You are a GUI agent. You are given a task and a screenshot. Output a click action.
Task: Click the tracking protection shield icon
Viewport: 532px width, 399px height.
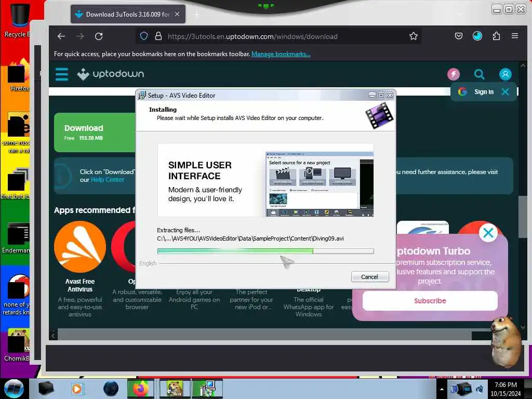pos(144,36)
